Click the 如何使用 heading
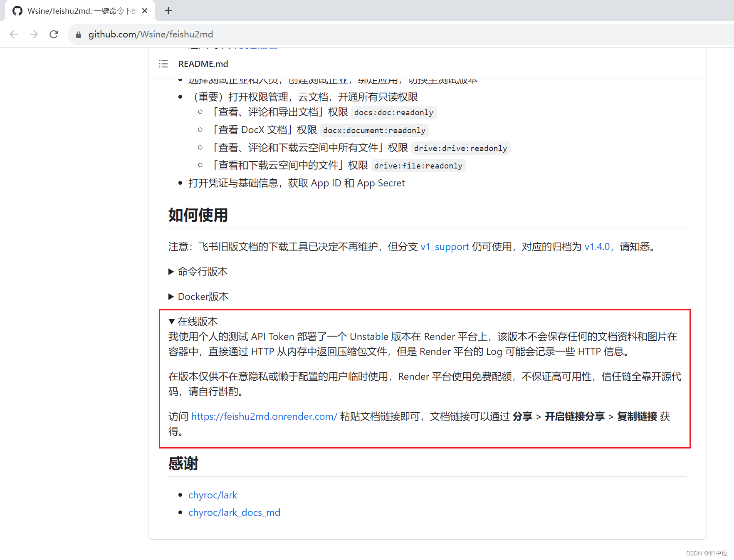Image resolution: width=734 pixels, height=560 pixels. pos(198,215)
